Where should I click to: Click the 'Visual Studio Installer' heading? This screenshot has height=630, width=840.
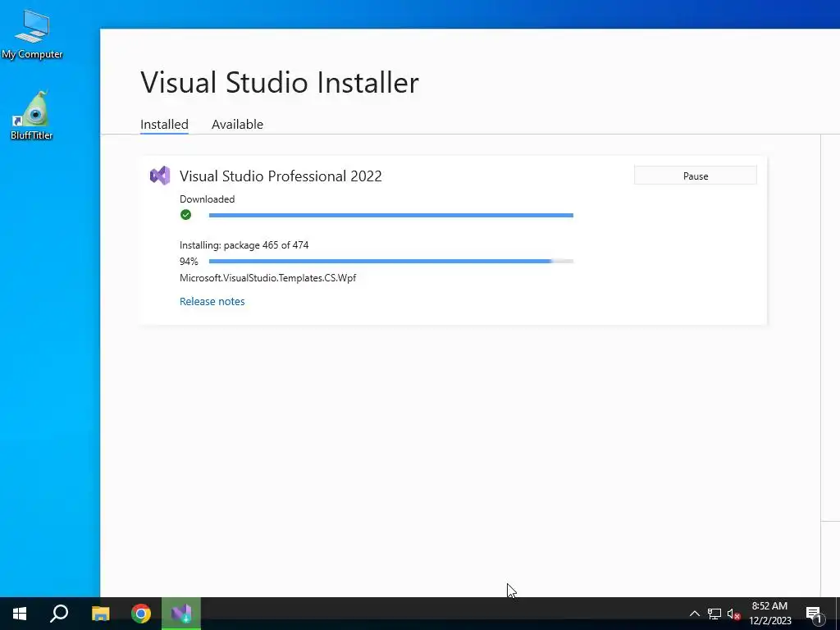280,83
